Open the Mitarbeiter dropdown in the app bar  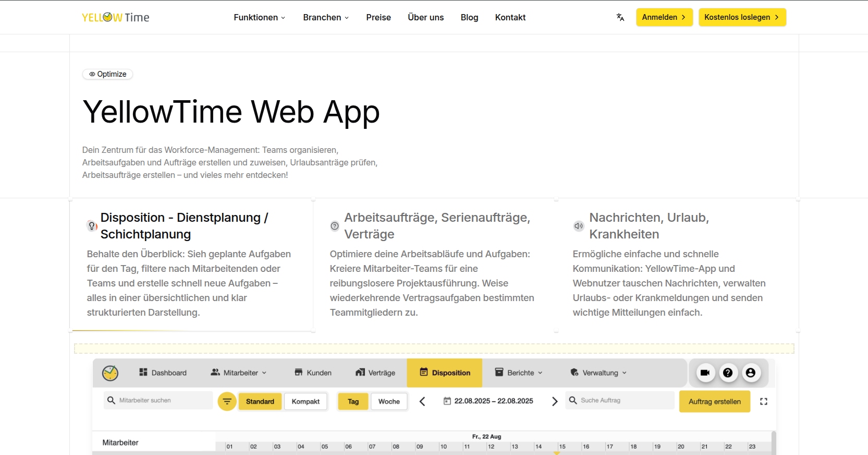239,373
